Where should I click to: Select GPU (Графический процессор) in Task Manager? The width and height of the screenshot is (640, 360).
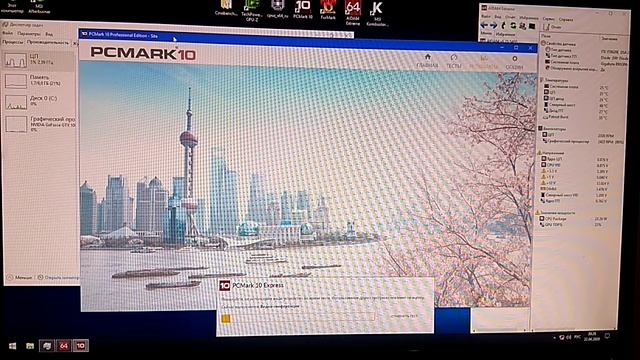[x=40, y=124]
